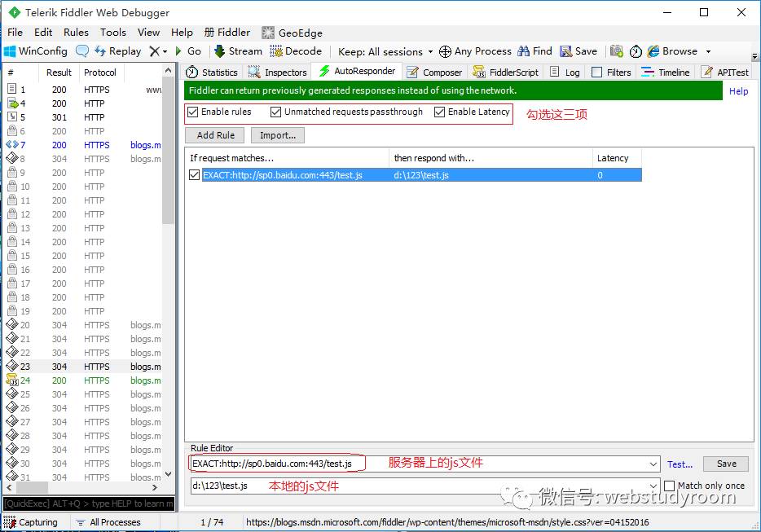Image resolution: width=761 pixels, height=532 pixels.
Task: Toggle Decode mode
Action: pyautogui.click(x=296, y=51)
